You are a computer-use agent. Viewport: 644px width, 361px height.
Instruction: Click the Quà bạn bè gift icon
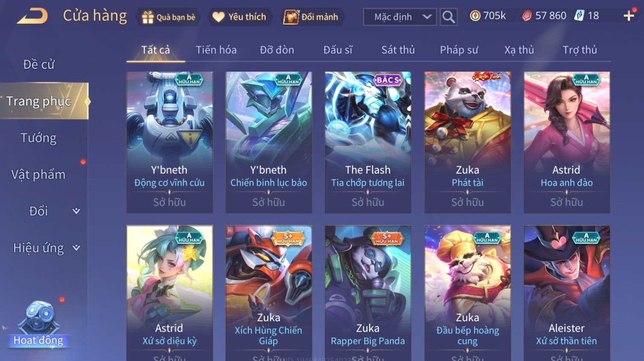tap(148, 17)
